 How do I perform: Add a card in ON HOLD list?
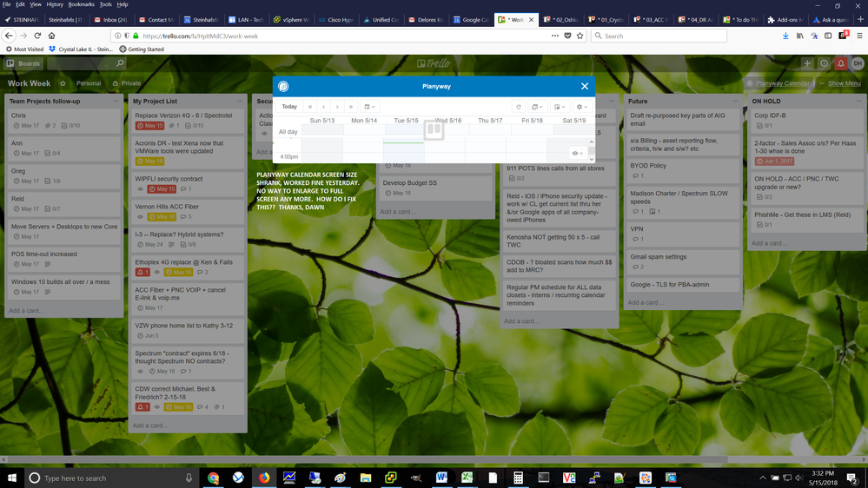(770, 243)
